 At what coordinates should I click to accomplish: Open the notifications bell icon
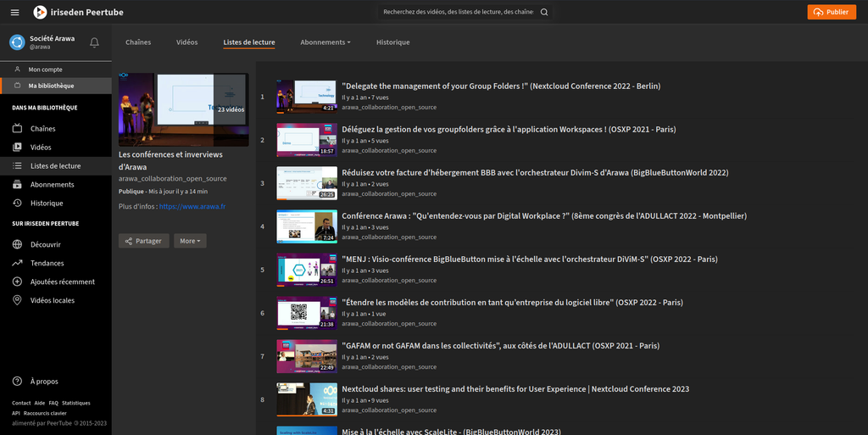click(95, 42)
